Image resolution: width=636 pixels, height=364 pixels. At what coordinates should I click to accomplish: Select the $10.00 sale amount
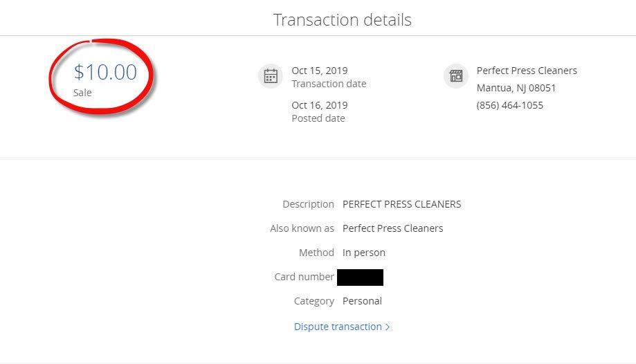(105, 72)
